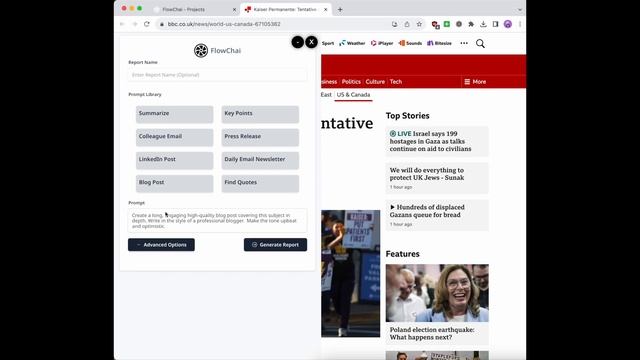Go forward in browser history
This screenshot has height=360, width=640.
[135, 24]
